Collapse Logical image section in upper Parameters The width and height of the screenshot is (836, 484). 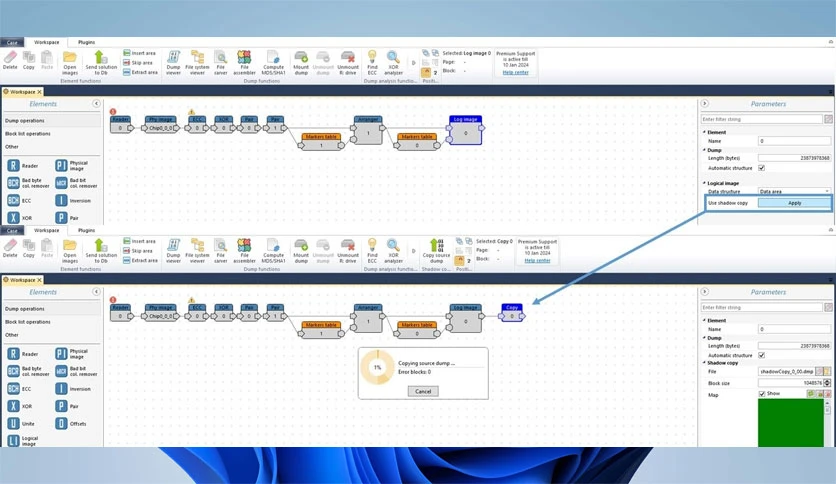(x=704, y=183)
